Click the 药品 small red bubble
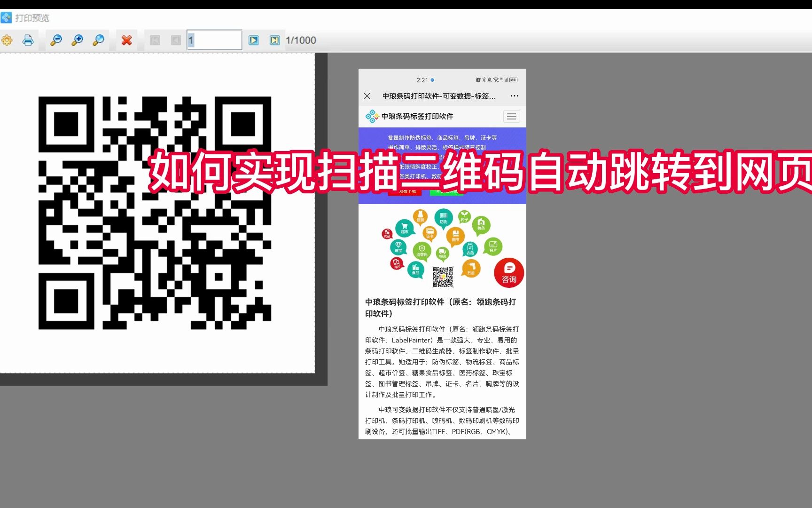Image resolution: width=812 pixels, height=508 pixels. tap(387, 233)
